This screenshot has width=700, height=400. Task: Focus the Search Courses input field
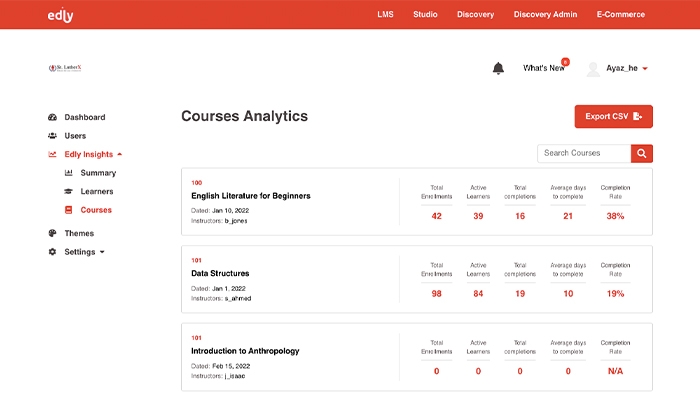(584, 153)
